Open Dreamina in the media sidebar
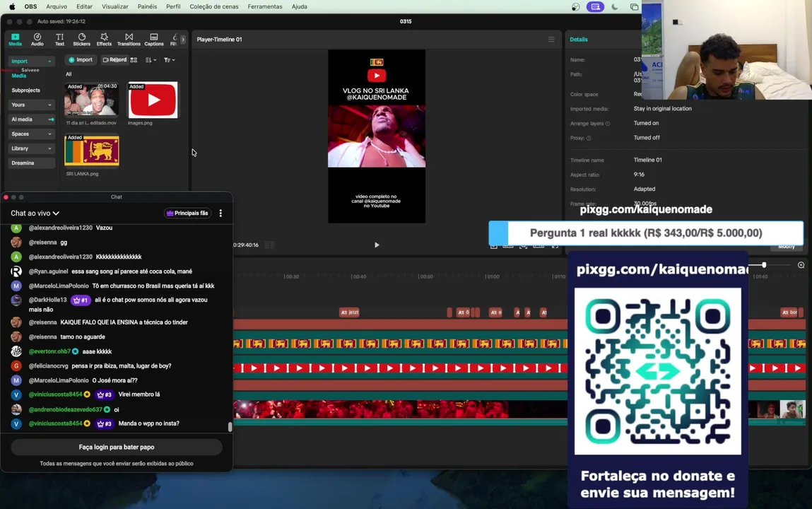 [31, 163]
